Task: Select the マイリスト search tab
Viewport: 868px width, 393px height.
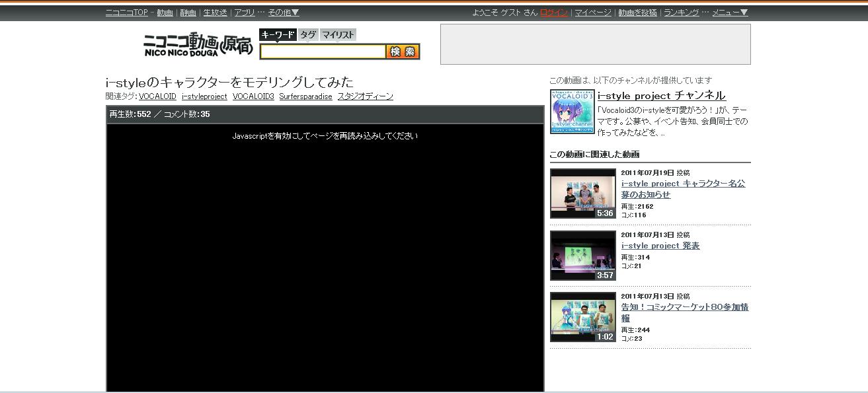Action: tap(338, 35)
